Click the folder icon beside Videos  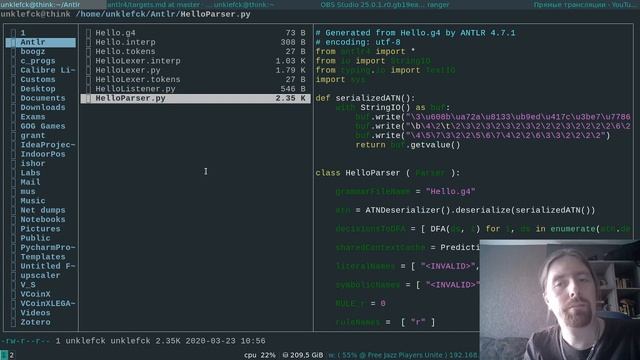pos(13,313)
